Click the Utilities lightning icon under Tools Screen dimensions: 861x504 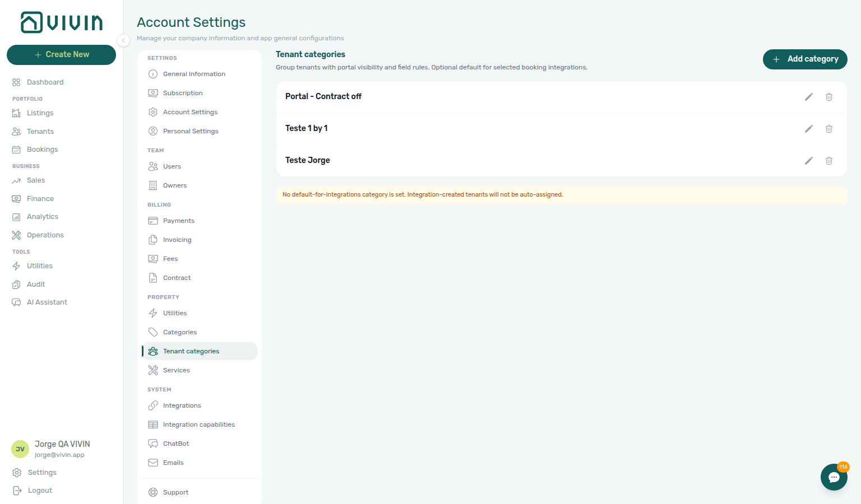(16, 266)
